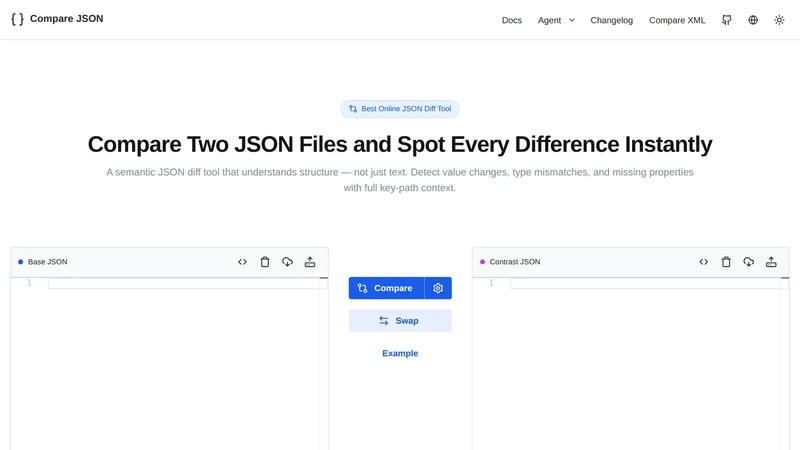The image size is (800, 450).
Task: Click the Compare JSON site title
Action: [x=66, y=19]
